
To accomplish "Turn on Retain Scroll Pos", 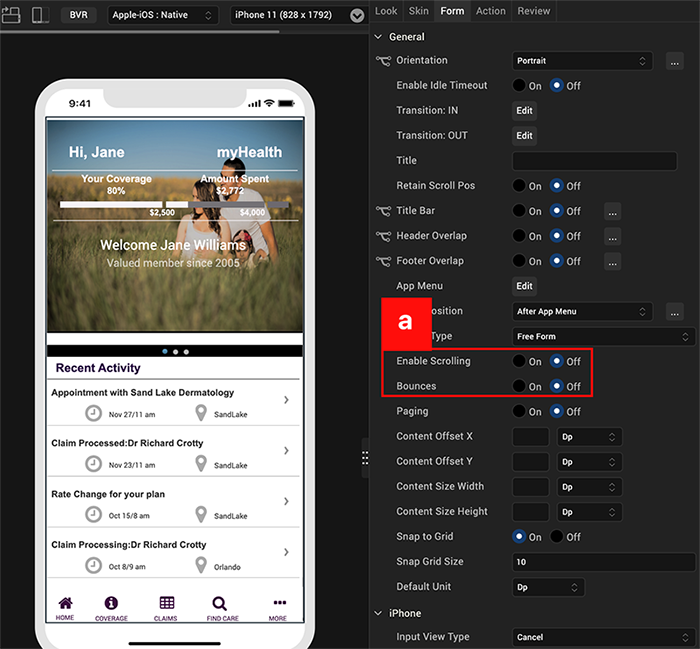I will click(x=520, y=186).
